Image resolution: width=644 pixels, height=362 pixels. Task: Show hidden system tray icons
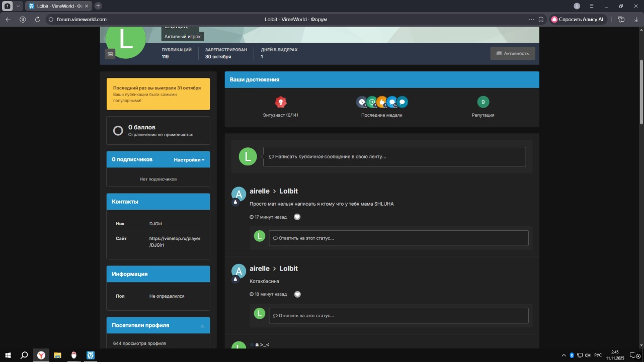pos(563,355)
